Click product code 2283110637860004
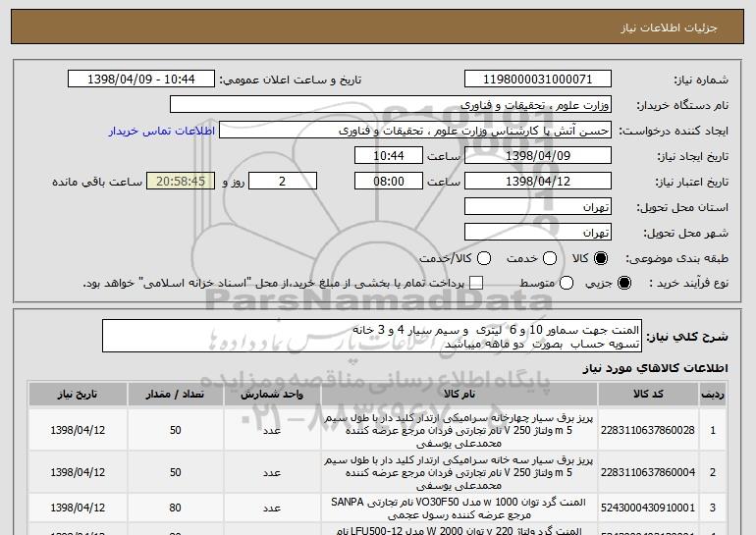756x535 pixels. click(x=648, y=472)
